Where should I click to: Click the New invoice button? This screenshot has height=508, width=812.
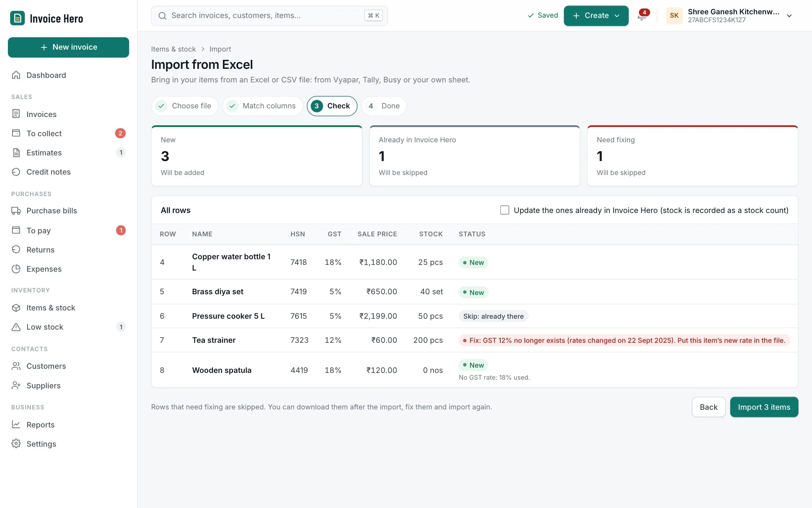point(68,47)
